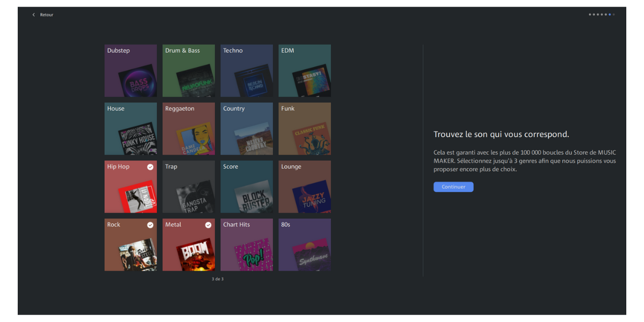Viewport: 644px width, 322px height.
Task: Select the EDM genre tile
Action: click(x=304, y=71)
